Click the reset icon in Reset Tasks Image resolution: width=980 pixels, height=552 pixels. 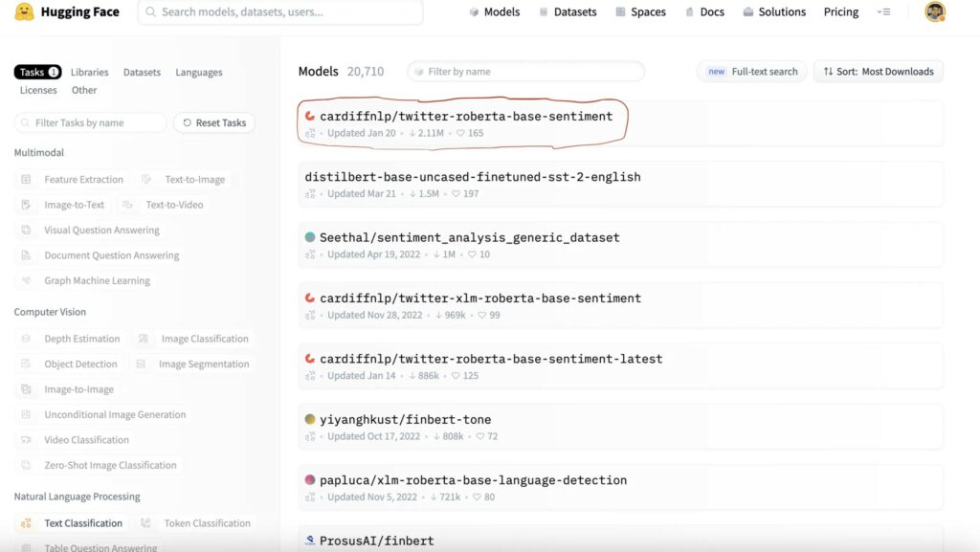pyautogui.click(x=186, y=122)
